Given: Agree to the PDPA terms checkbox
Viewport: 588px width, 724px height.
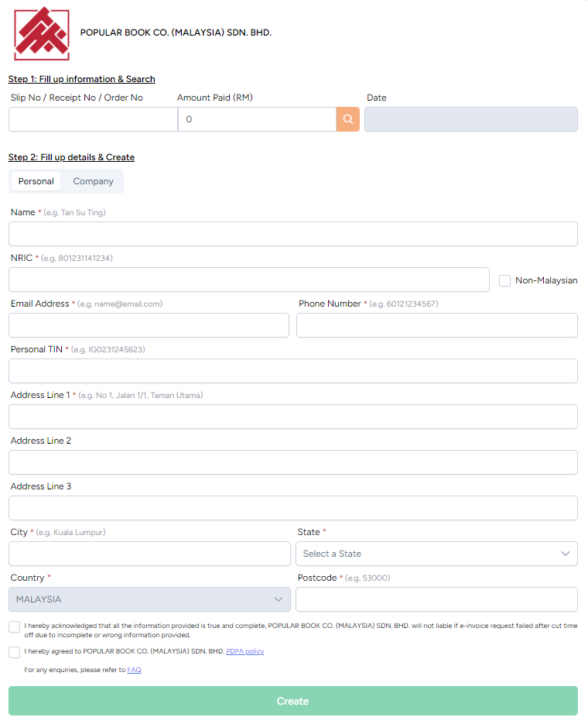Looking at the screenshot, I should [14, 652].
